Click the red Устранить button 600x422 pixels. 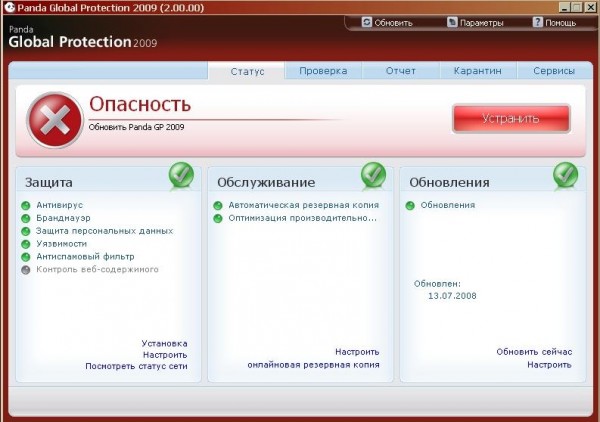(x=511, y=119)
